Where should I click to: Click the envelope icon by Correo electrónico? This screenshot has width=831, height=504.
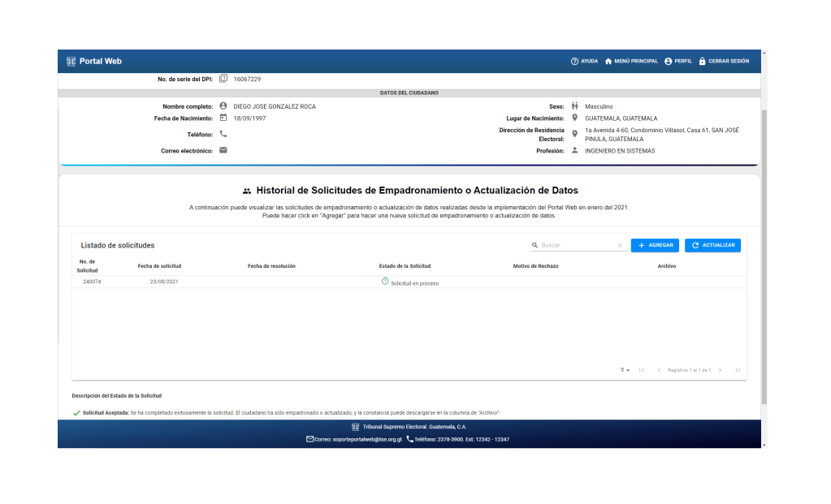pyautogui.click(x=223, y=150)
